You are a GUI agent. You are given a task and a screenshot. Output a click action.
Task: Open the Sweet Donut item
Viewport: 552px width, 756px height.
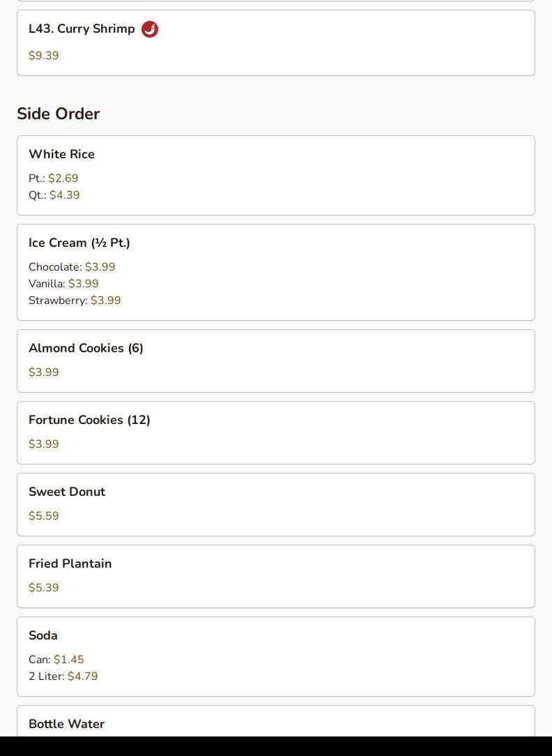67,492
